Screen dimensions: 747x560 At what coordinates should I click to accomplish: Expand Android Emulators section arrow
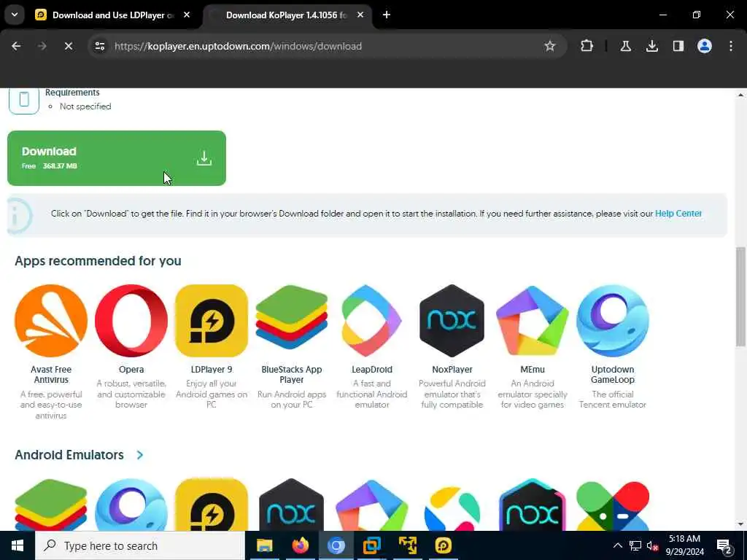139,455
